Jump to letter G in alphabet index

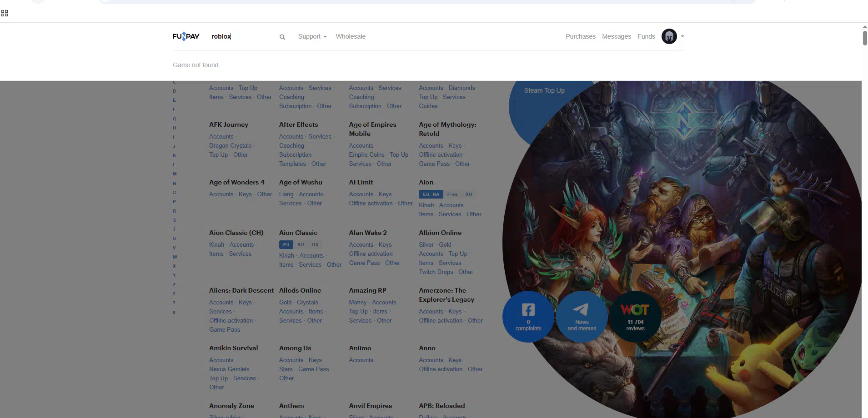[x=174, y=119]
